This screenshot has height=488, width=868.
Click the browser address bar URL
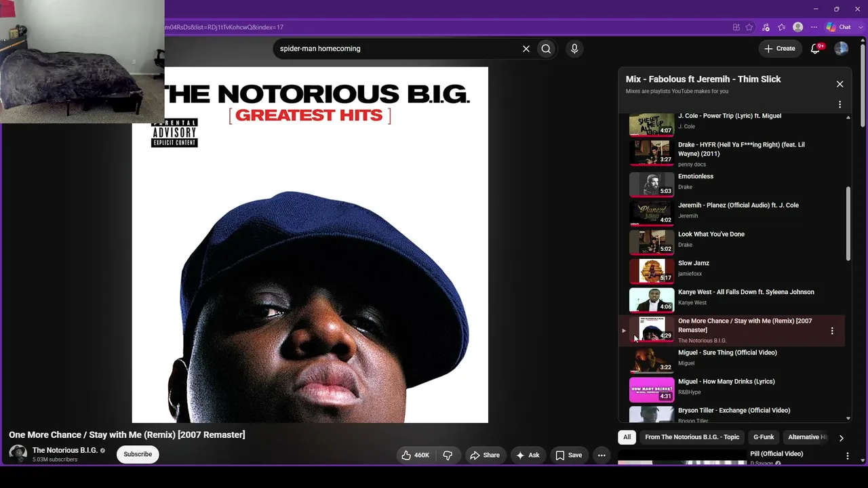[x=224, y=27]
